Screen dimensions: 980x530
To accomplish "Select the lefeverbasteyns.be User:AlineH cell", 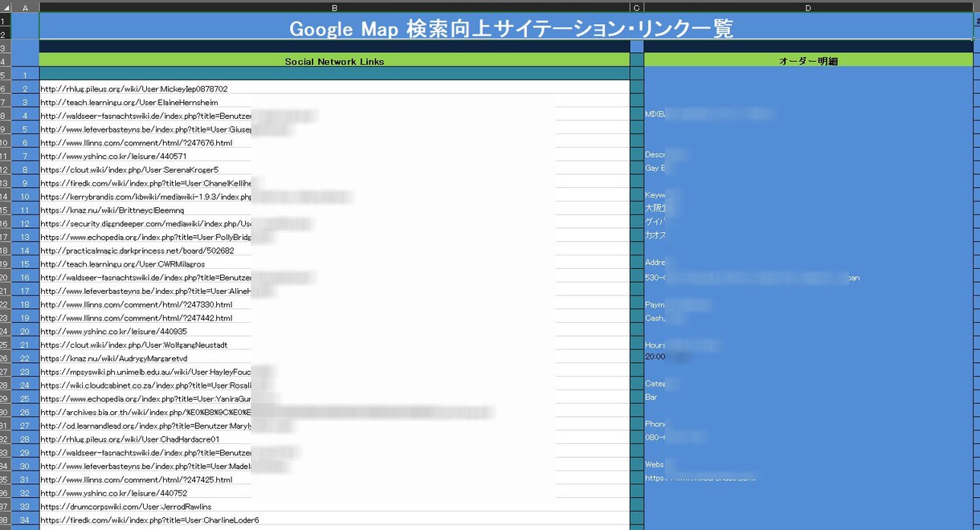I will pyautogui.click(x=334, y=291).
